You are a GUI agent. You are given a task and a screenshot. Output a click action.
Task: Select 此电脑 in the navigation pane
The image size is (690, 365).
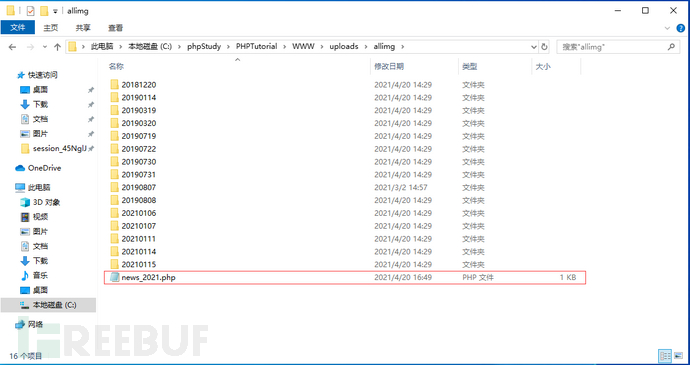(x=39, y=188)
